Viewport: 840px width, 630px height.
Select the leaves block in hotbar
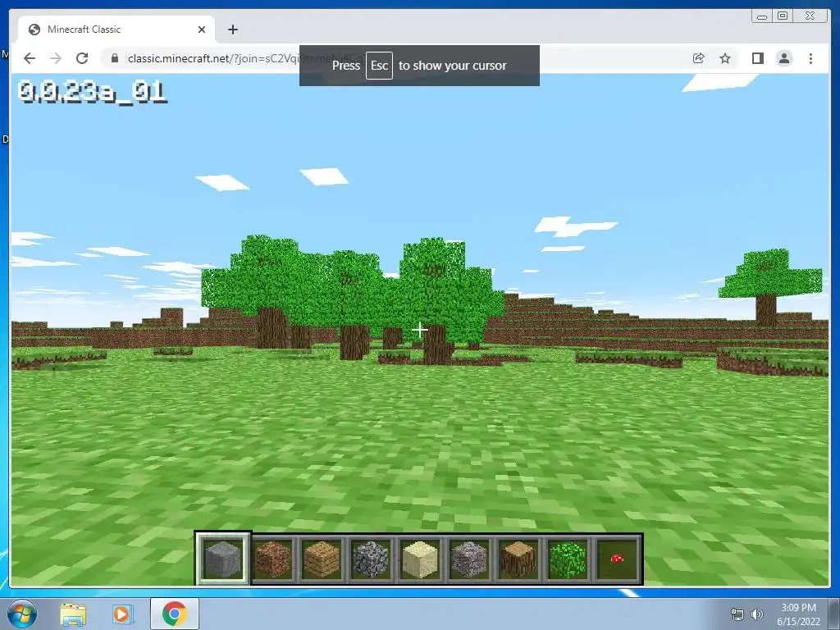[x=568, y=559]
